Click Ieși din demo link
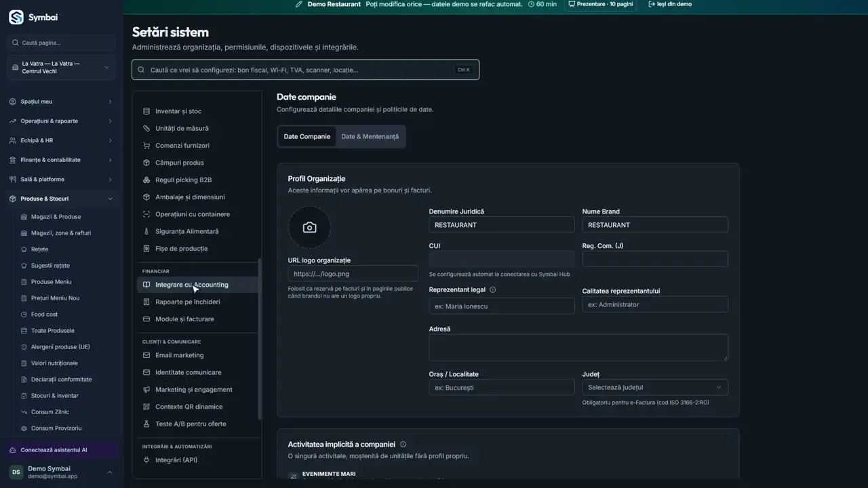The height and width of the screenshot is (488, 868). pyautogui.click(x=670, y=4)
